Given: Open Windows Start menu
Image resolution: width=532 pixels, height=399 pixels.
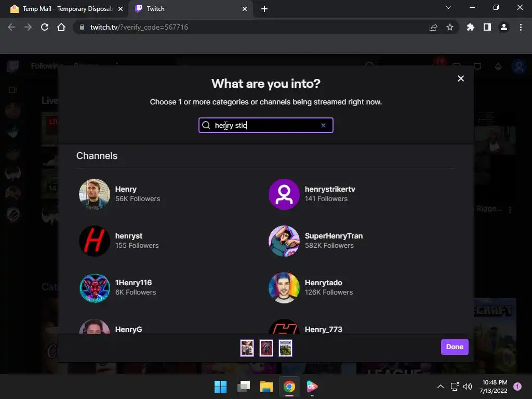Looking at the screenshot, I should point(220,387).
